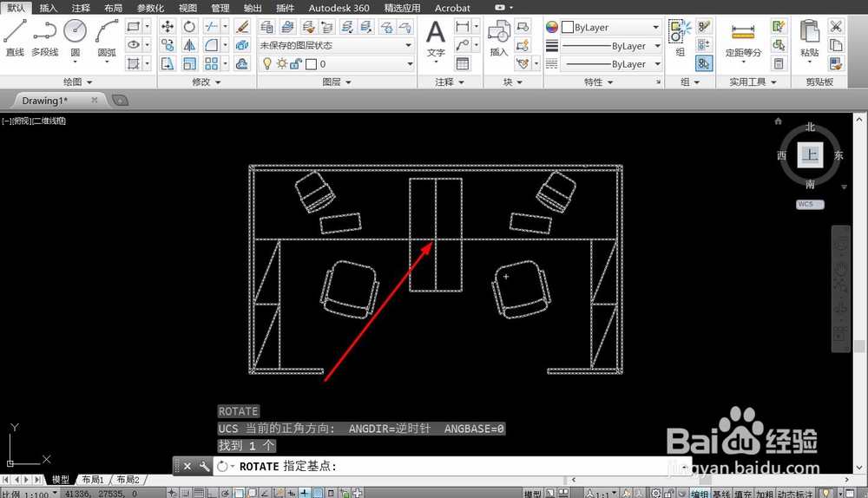868x498 pixels.
Task: Open the 注释 ribbon tab
Action: (x=81, y=8)
